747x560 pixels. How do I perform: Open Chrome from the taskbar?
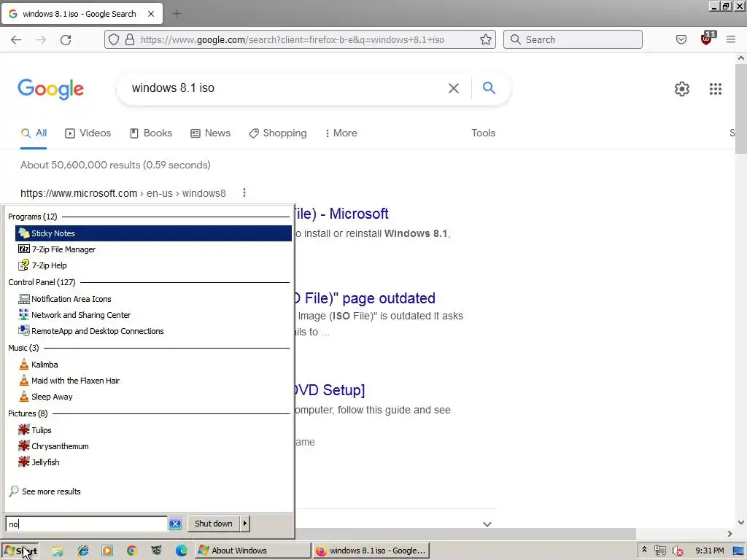click(132, 551)
